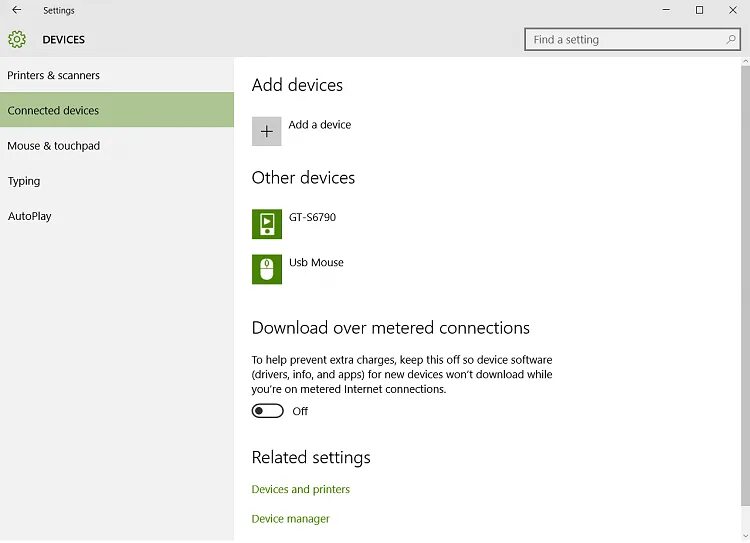Select Connected devices in sidebar
Viewport: 750px width, 543px height.
click(x=117, y=110)
